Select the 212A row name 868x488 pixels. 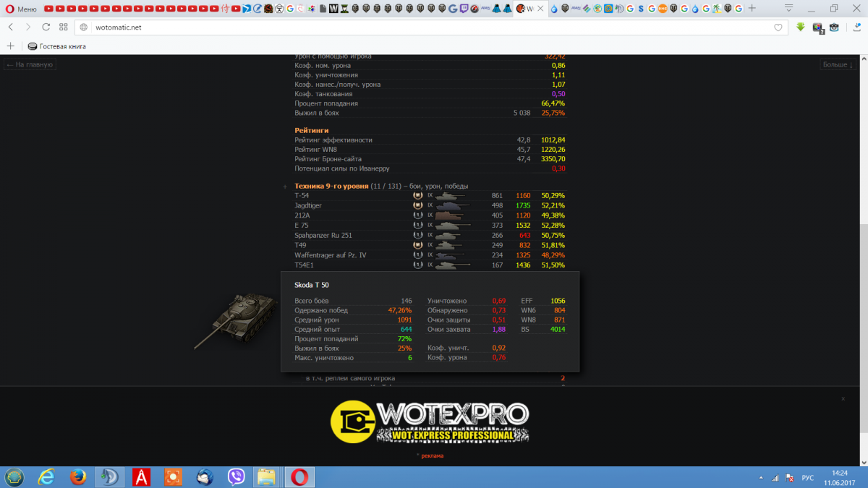point(302,215)
